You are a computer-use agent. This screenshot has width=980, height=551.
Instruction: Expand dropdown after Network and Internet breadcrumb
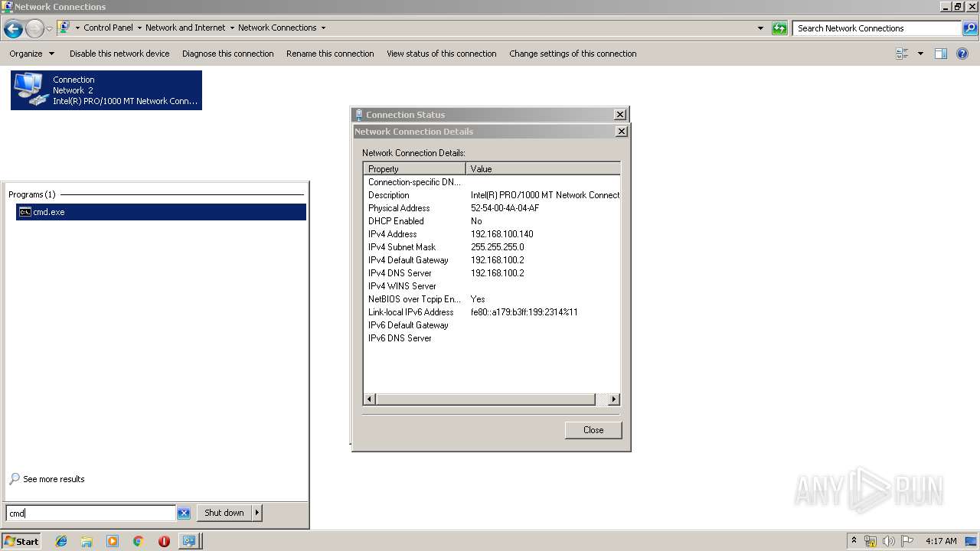pyautogui.click(x=232, y=28)
